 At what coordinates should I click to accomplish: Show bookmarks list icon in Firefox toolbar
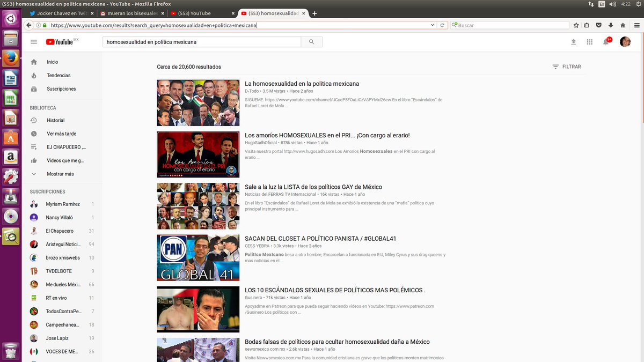click(x=587, y=25)
